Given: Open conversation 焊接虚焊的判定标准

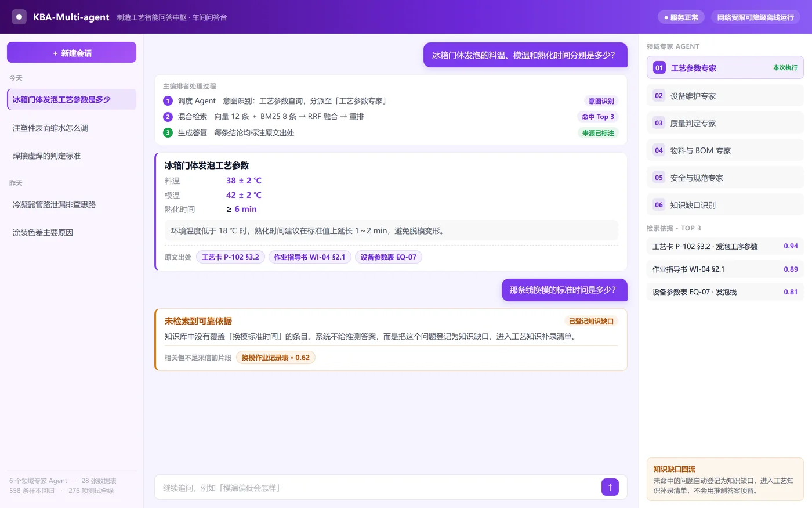Looking at the screenshot, I should pyautogui.click(x=72, y=156).
